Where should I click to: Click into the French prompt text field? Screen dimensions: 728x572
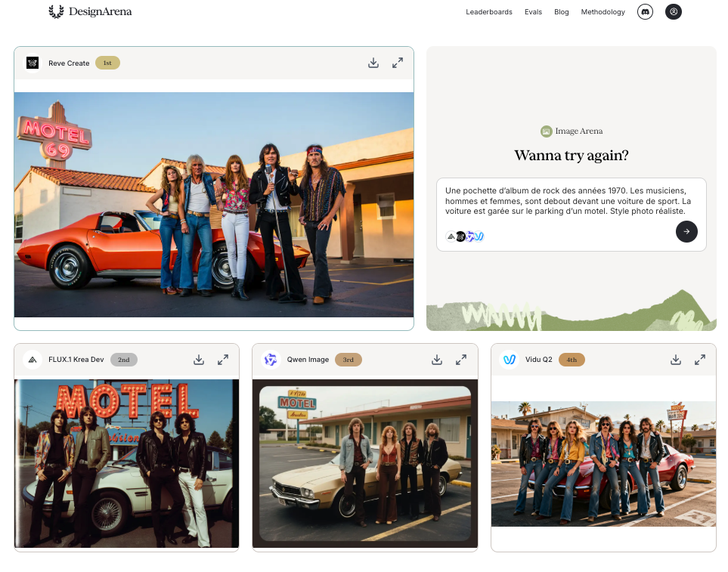pyautogui.click(x=571, y=201)
